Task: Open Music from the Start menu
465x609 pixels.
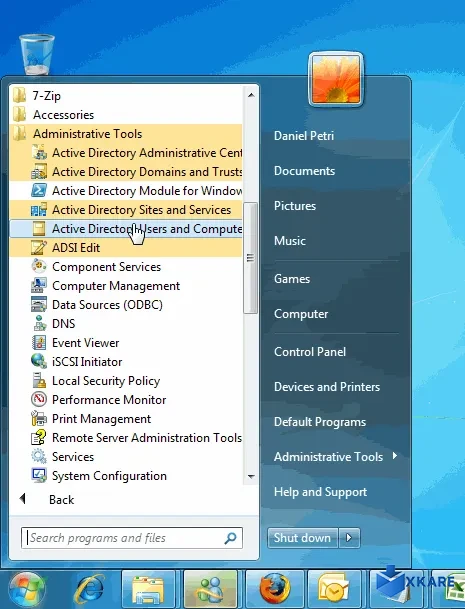Action: point(290,240)
